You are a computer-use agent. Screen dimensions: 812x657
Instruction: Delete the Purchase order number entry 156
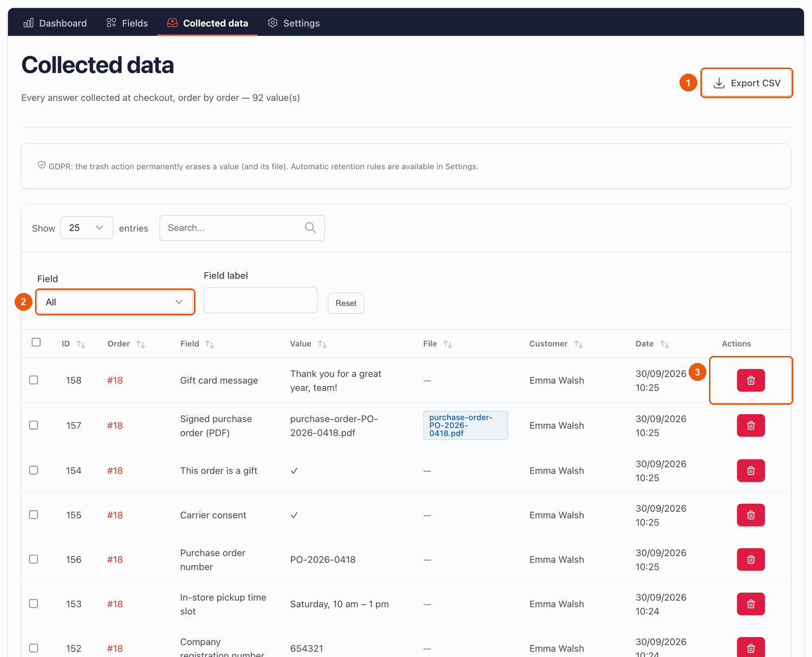point(751,560)
